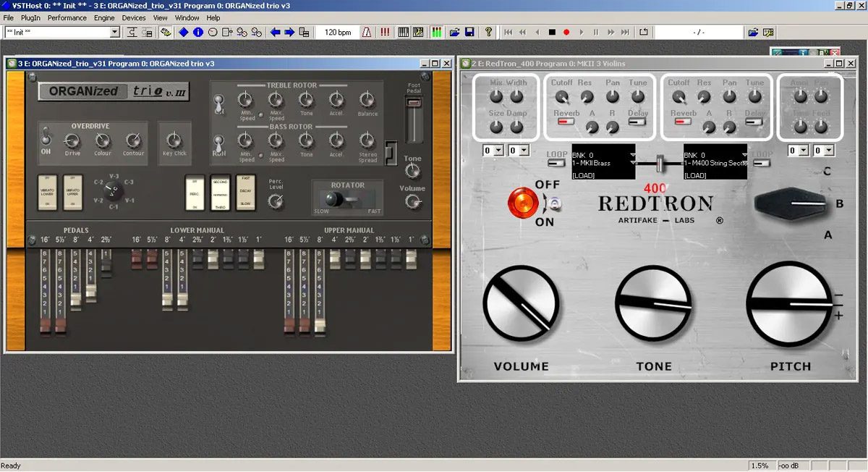
Task: Toggle the metronome icon beside tempo
Action: coord(367,33)
